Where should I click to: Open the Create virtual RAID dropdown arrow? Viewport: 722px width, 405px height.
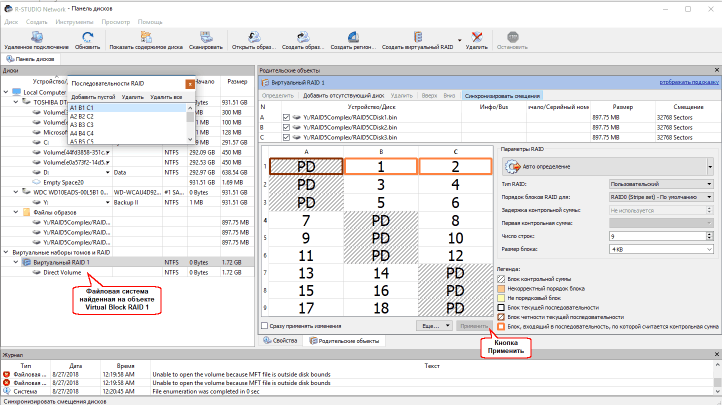tap(460, 40)
